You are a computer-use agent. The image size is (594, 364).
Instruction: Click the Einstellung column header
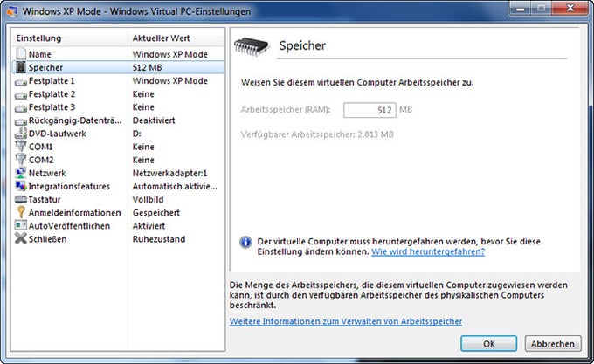[x=70, y=38]
